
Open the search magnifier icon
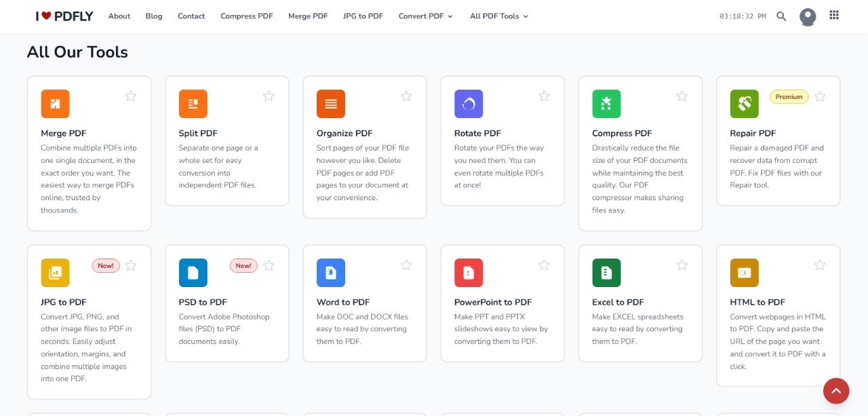pos(781,16)
